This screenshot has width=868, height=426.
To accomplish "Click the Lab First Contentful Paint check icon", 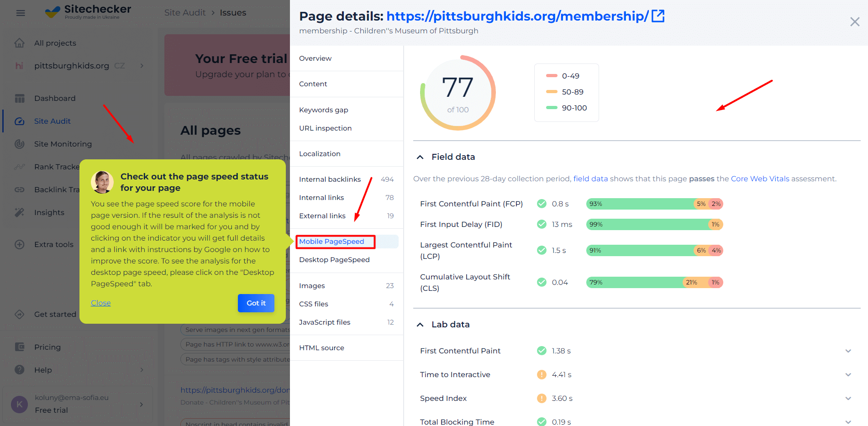I will click(542, 351).
